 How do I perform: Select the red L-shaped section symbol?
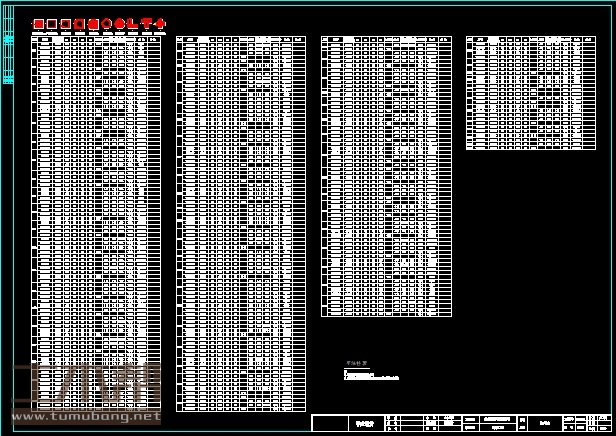point(132,24)
